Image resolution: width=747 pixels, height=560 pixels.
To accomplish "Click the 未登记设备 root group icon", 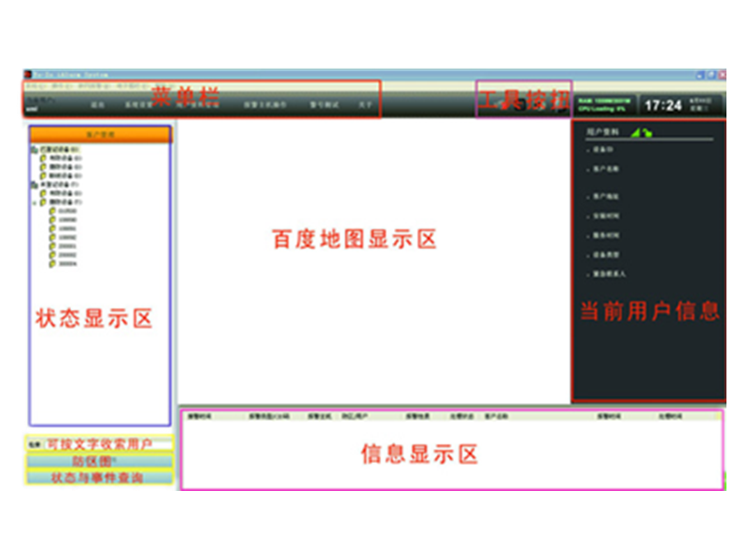I will pos(35,185).
